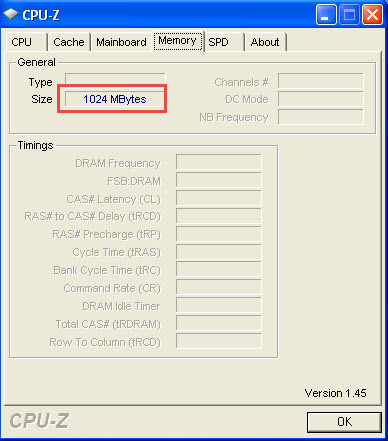The height and width of the screenshot is (441, 388).
Task: Click the Size label
Action: tap(42, 99)
